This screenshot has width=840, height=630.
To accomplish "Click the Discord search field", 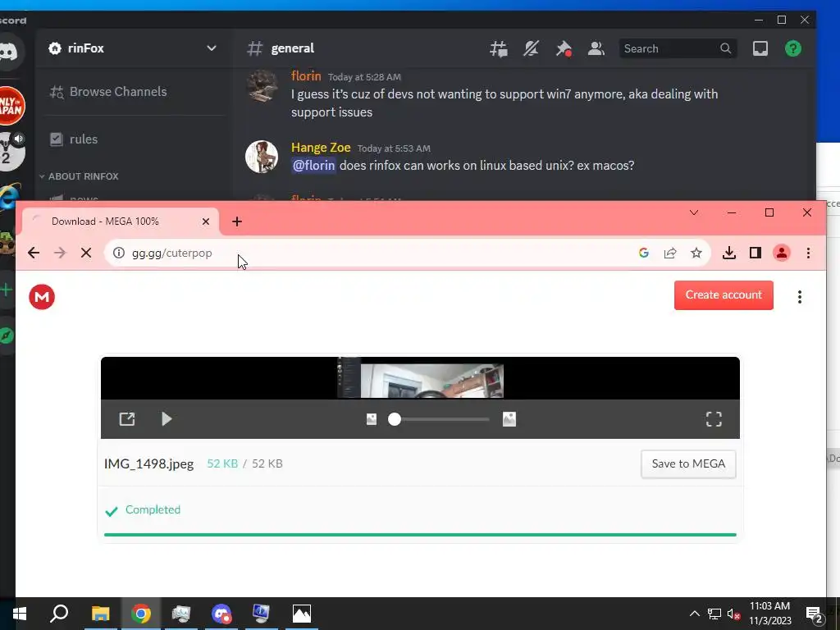I will 678,48.
